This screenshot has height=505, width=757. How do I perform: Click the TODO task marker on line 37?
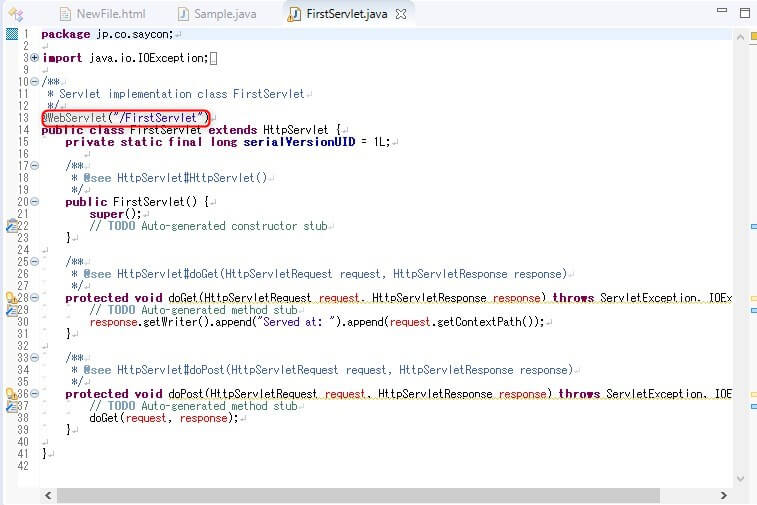pos(12,406)
